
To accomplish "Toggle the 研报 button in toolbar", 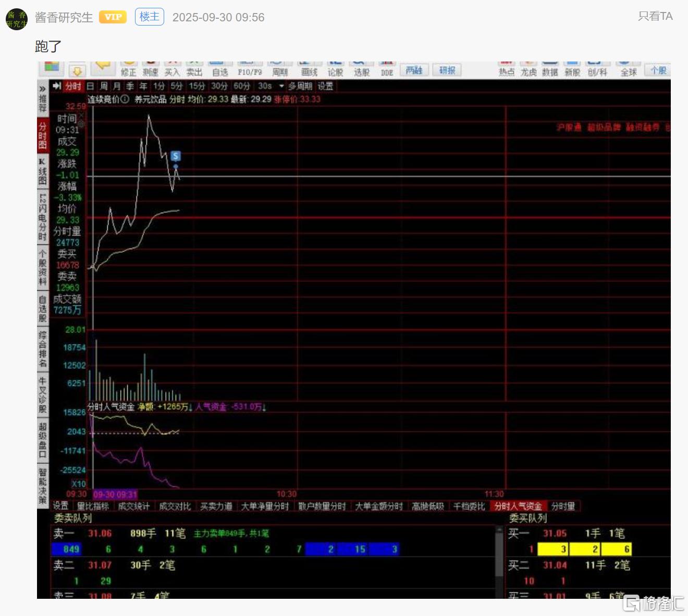I will [447, 70].
